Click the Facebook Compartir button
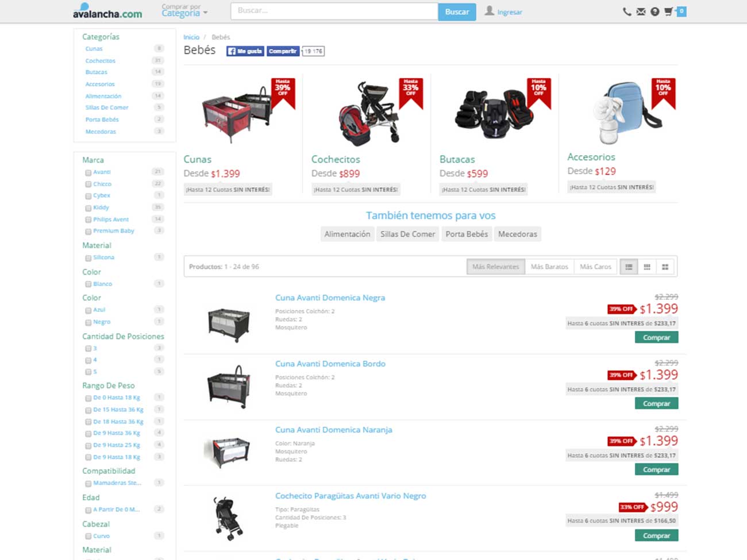747x560 pixels. click(283, 51)
